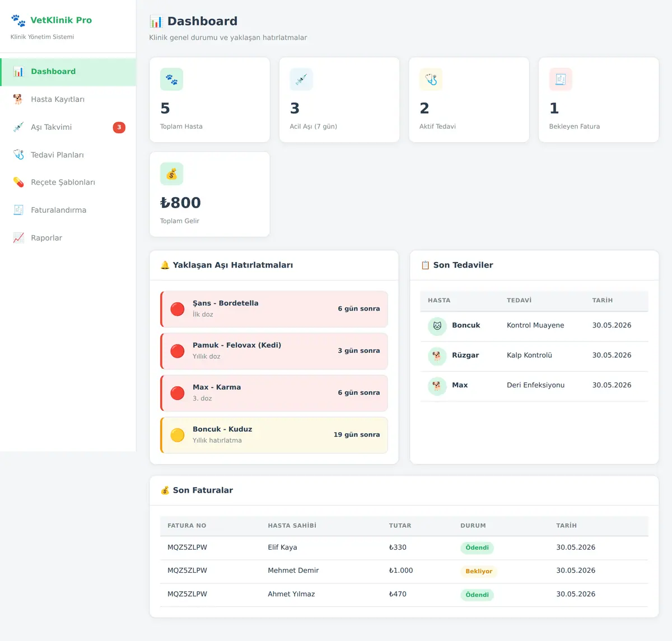Click the yellow dot beside Boncuk - Kuduz
The height and width of the screenshot is (641, 672).
coord(178,435)
